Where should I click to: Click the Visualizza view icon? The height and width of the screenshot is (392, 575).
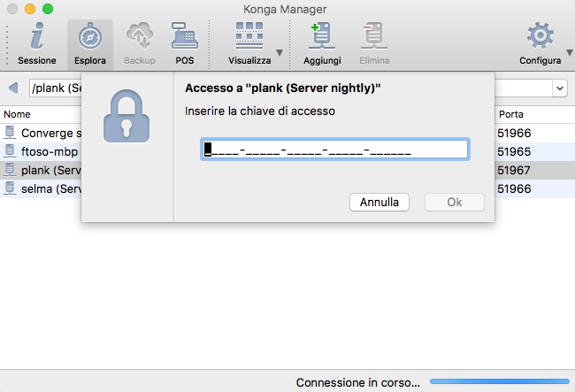click(249, 36)
